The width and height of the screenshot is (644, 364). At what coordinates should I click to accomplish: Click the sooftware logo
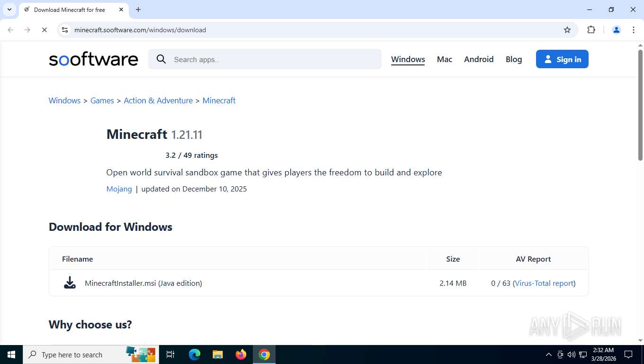click(x=93, y=59)
